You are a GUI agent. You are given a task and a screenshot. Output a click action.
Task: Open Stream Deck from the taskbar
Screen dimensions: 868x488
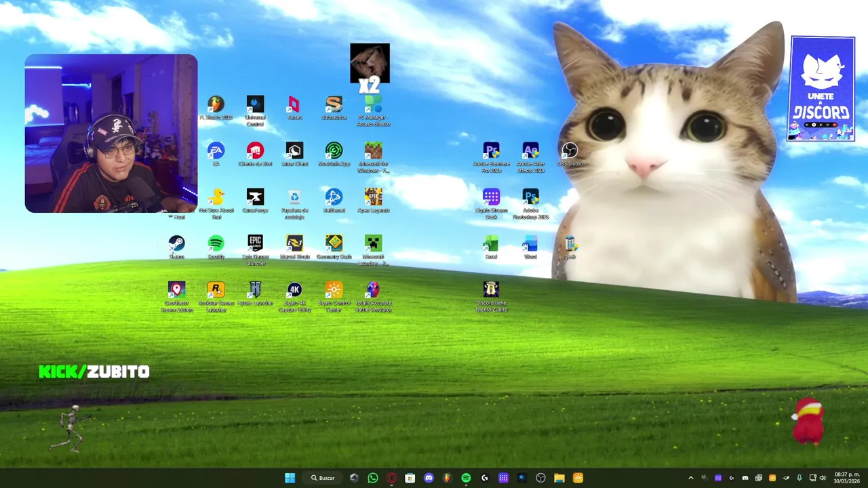coord(503,478)
